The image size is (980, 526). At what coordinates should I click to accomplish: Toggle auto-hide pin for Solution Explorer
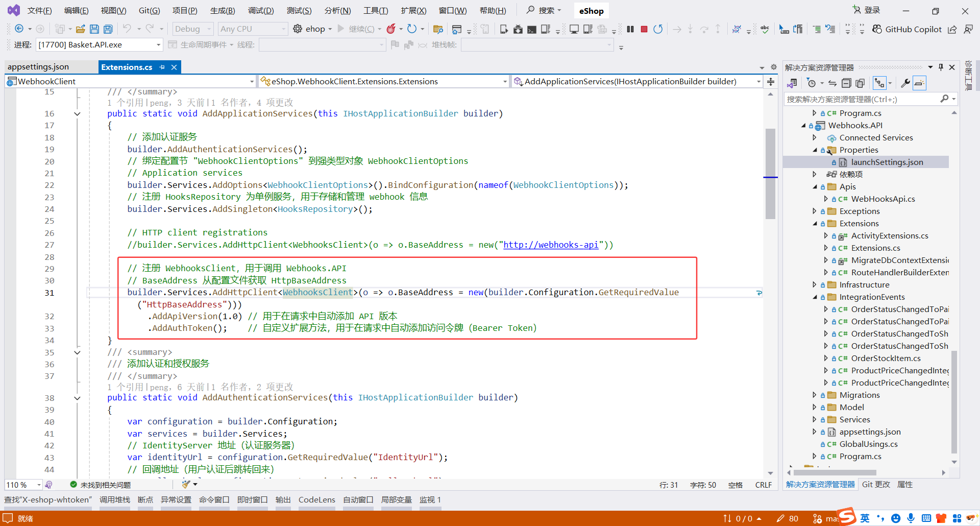click(941, 67)
